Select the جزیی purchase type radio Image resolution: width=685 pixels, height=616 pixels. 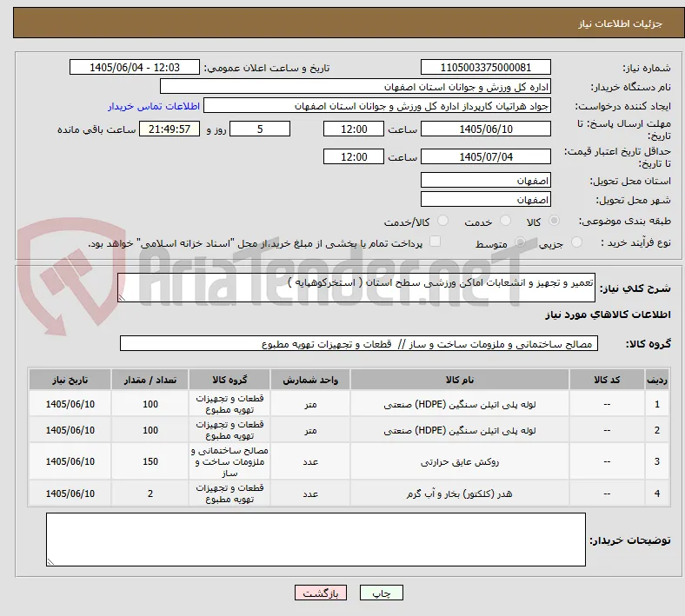[x=576, y=242]
